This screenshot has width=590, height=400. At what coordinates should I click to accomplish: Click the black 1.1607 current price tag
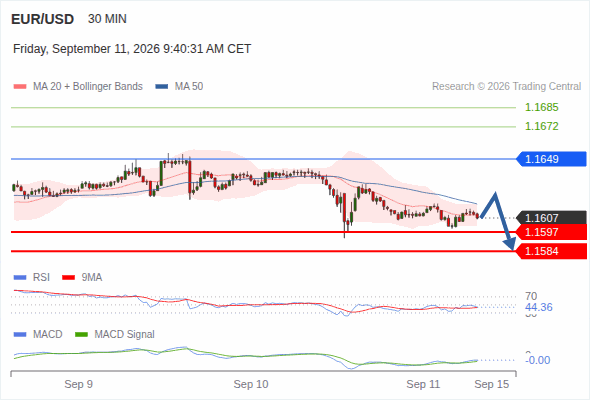pyautogui.click(x=551, y=218)
